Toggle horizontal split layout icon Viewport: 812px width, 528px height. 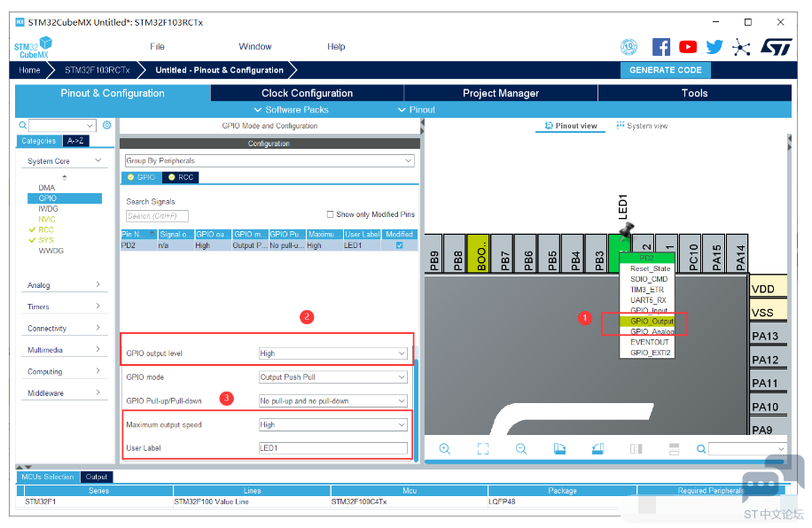(674, 449)
